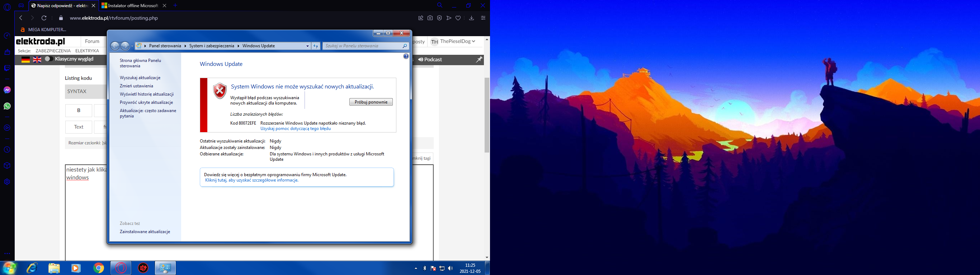Open MEGA KOMPUTER bookmark

(43, 30)
